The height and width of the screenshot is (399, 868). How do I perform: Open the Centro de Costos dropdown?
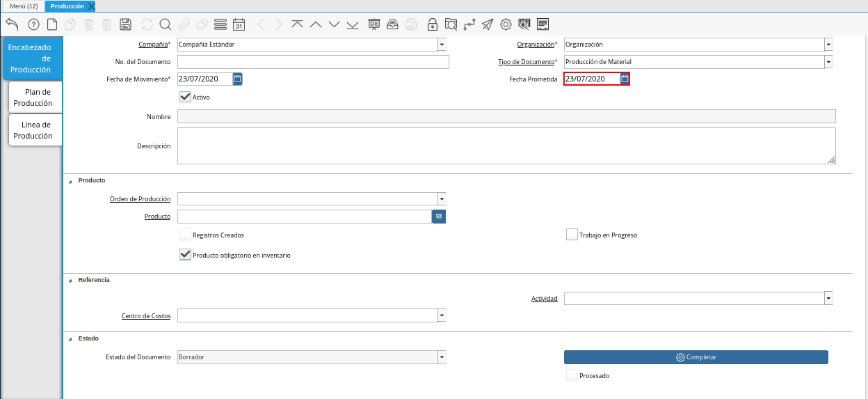tap(442, 316)
